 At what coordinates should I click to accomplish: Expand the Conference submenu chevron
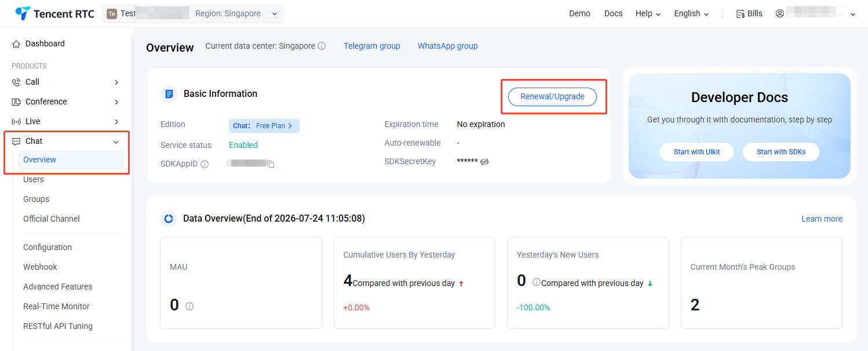[x=116, y=102]
